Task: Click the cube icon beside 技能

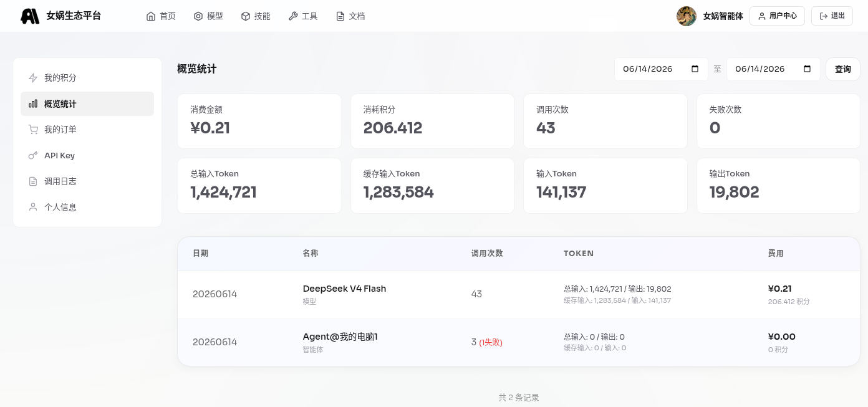Action: tap(246, 16)
